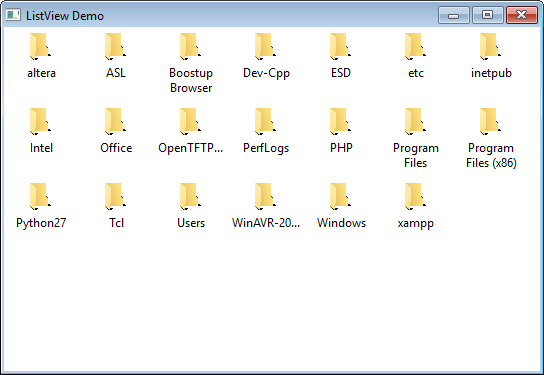544x375 pixels.
Task: Click the "Users" label text
Action: tap(191, 223)
